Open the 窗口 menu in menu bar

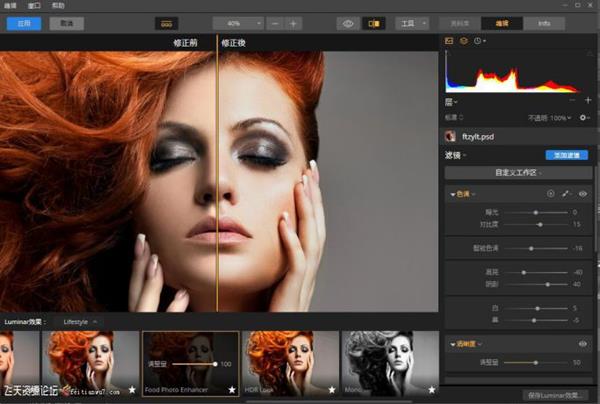pos(36,6)
